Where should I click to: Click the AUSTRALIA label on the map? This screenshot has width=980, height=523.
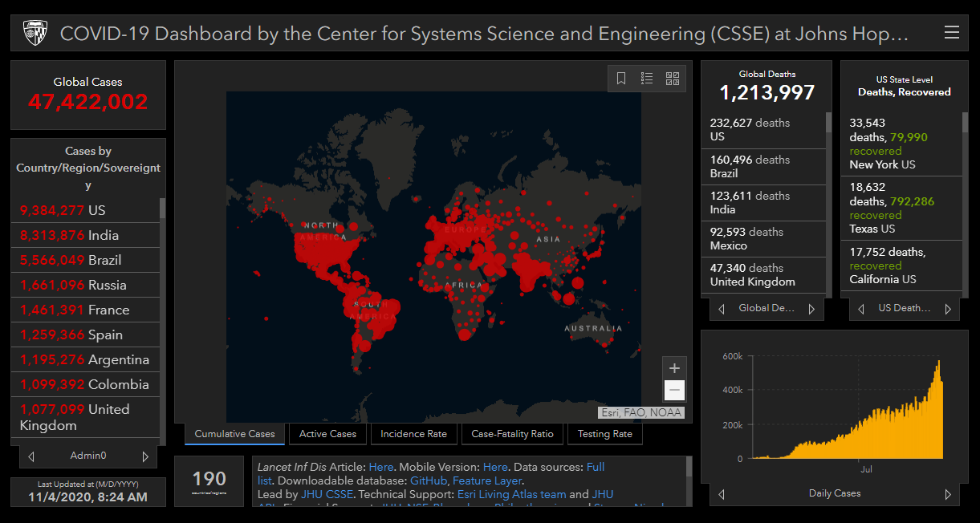593,329
